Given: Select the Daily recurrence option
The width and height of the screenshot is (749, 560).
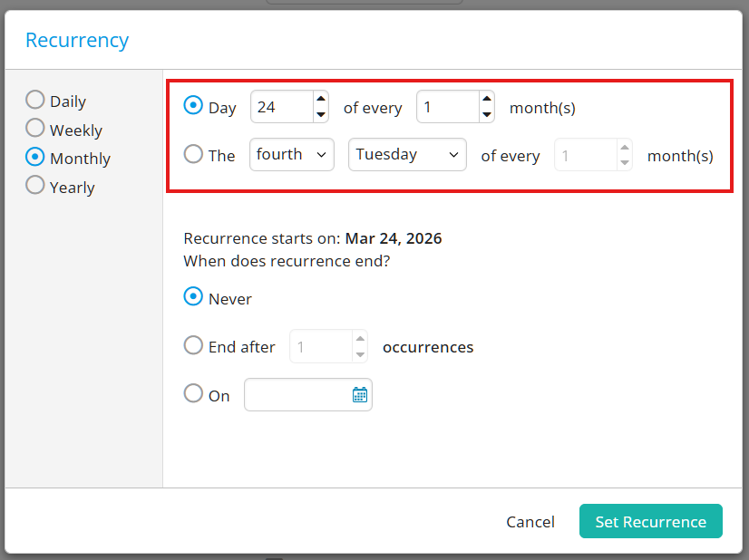Looking at the screenshot, I should (x=35, y=100).
